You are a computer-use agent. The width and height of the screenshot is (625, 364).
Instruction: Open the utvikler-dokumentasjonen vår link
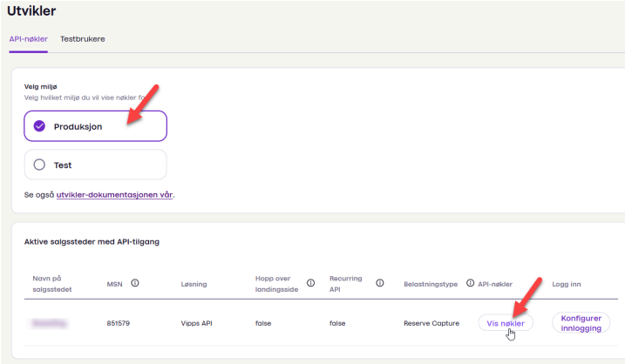click(x=114, y=194)
